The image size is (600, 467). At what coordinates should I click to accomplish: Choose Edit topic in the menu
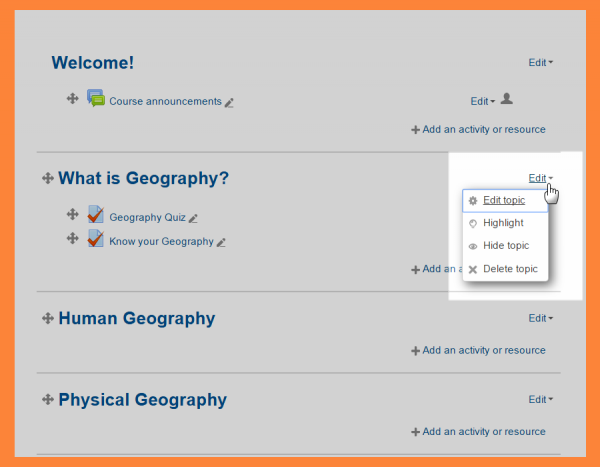click(x=504, y=200)
